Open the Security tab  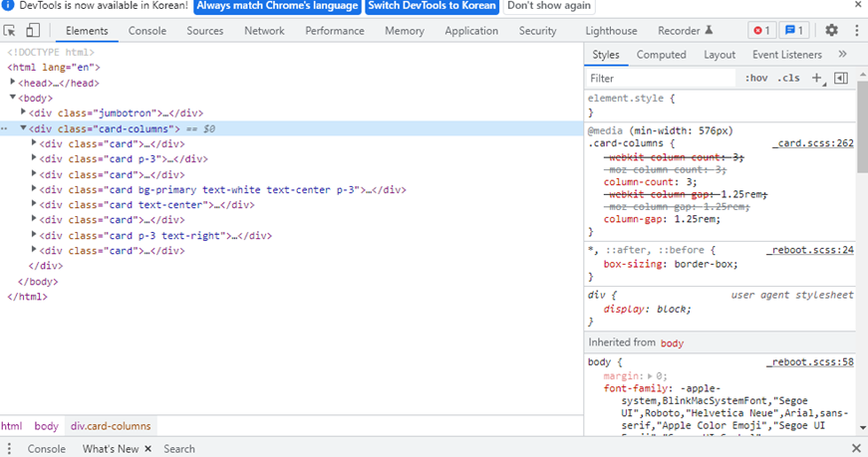(537, 31)
